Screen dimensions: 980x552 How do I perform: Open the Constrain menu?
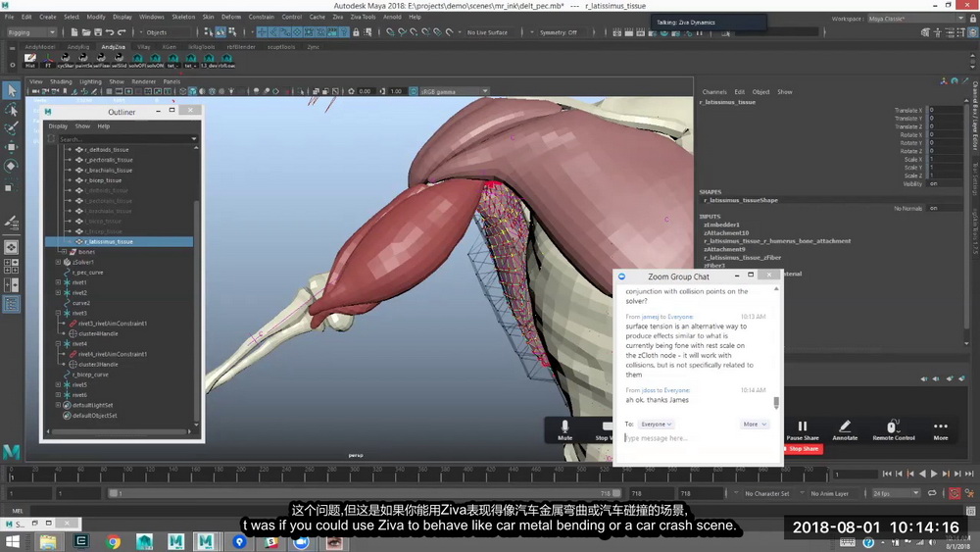pos(262,17)
